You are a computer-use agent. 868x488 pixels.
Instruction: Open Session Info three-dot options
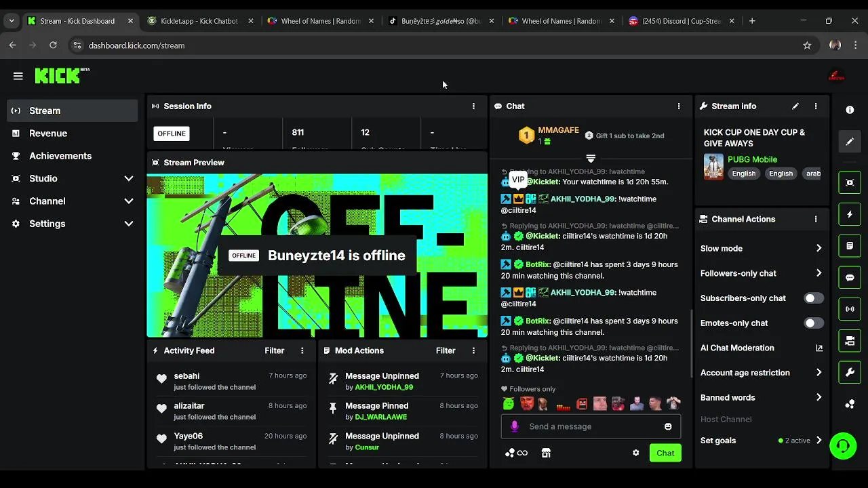[x=473, y=106]
